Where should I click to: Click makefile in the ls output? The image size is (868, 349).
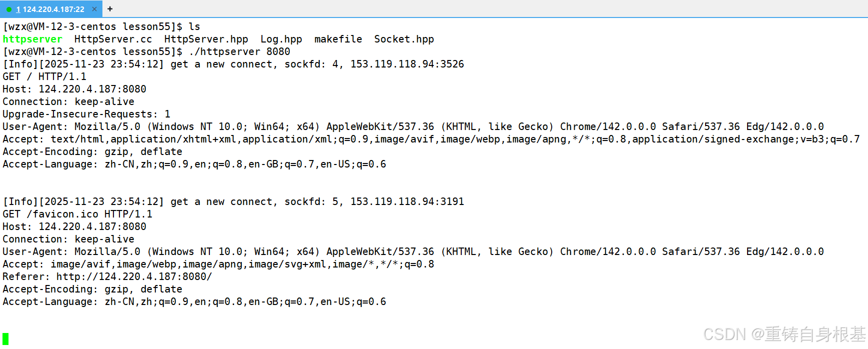point(338,39)
